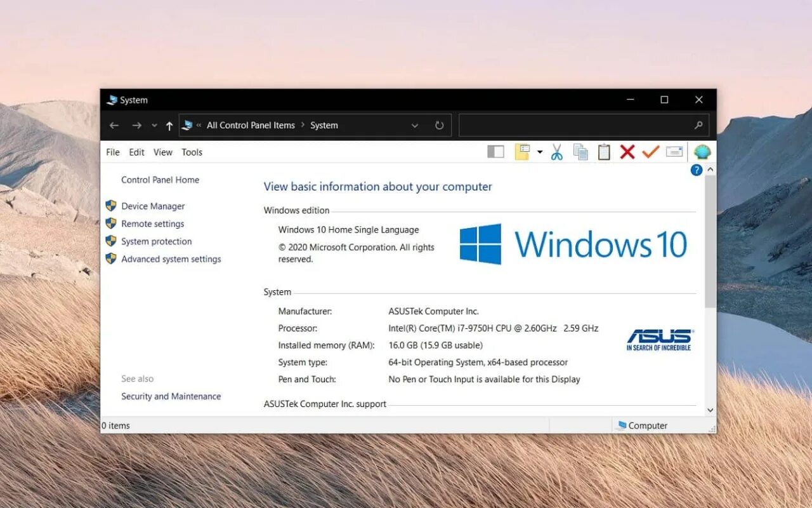Click the navigation pane toggle icon in toolbar
The height and width of the screenshot is (508, 812).
(495, 152)
